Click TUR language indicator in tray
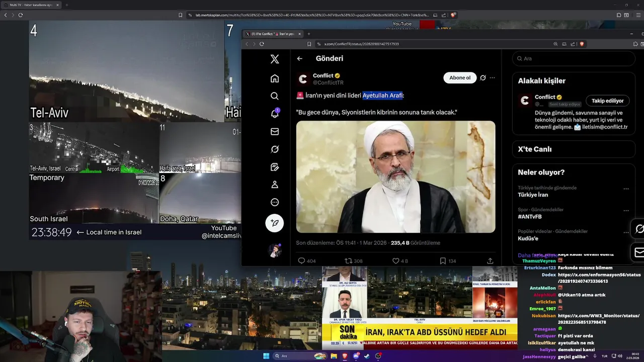 [604, 356]
